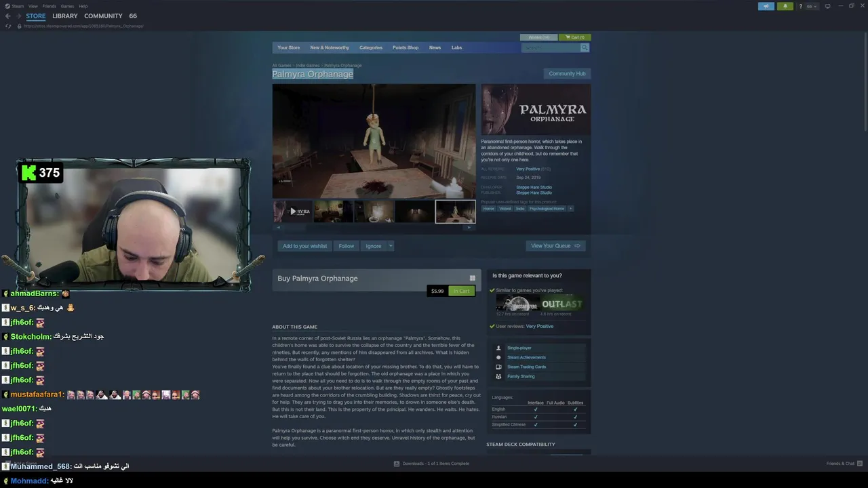
Task: Open the Indie Games breadcrumb
Action: (x=308, y=66)
